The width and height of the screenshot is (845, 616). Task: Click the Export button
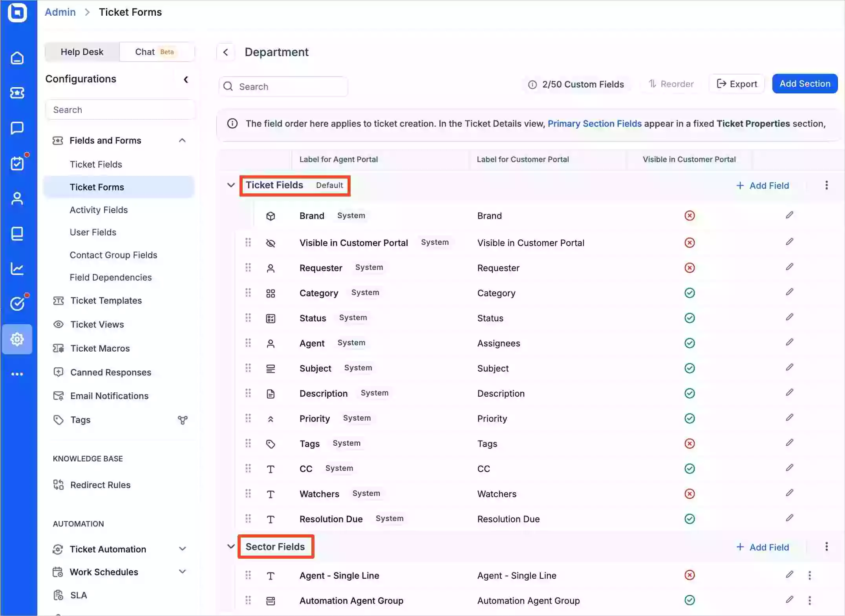(737, 84)
